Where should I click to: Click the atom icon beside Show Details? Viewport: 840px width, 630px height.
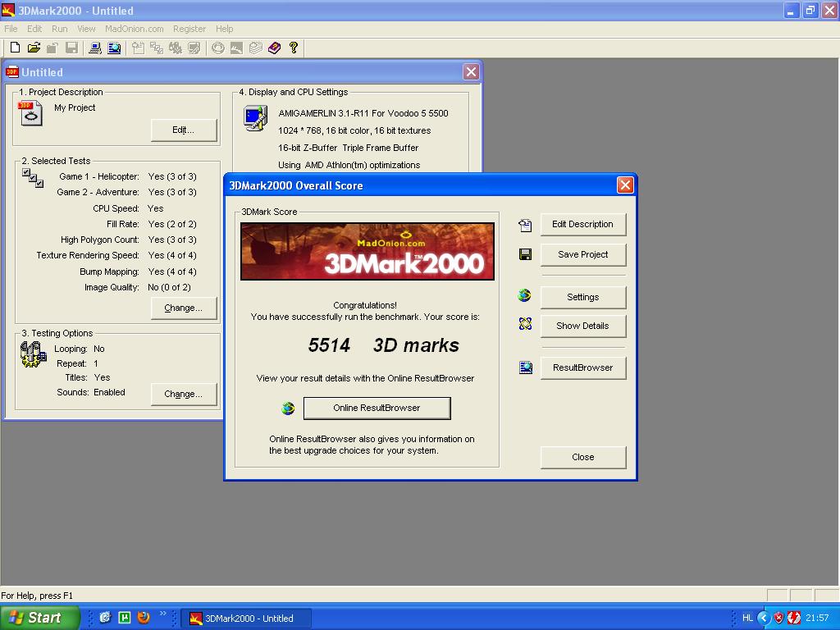pyautogui.click(x=525, y=323)
